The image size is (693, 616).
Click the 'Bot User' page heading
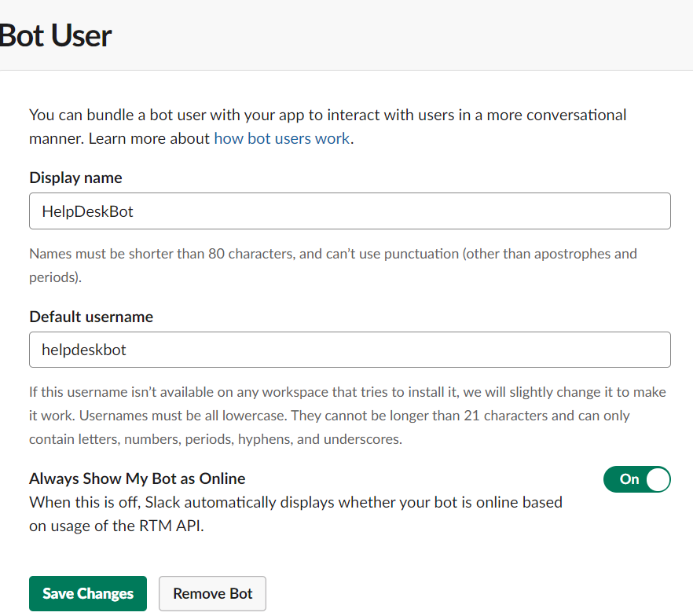pos(55,35)
